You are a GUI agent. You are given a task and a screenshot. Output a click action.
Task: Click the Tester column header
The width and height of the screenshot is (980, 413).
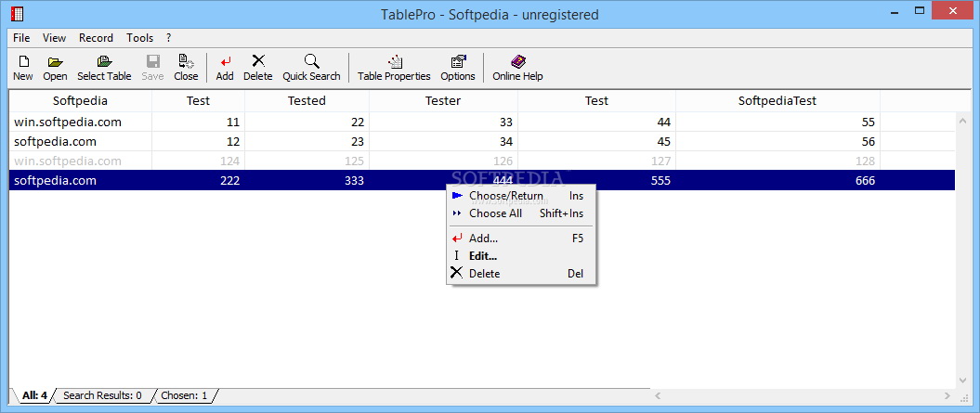(443, 100)
